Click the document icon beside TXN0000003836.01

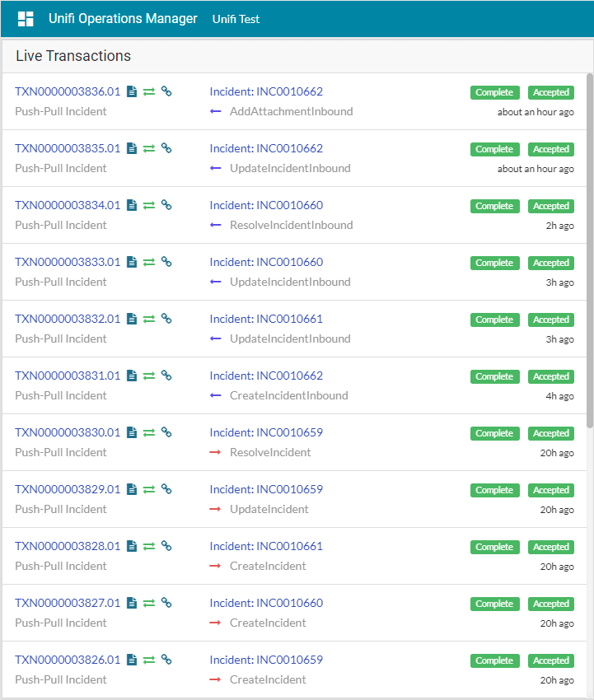[x=132, y=91]
